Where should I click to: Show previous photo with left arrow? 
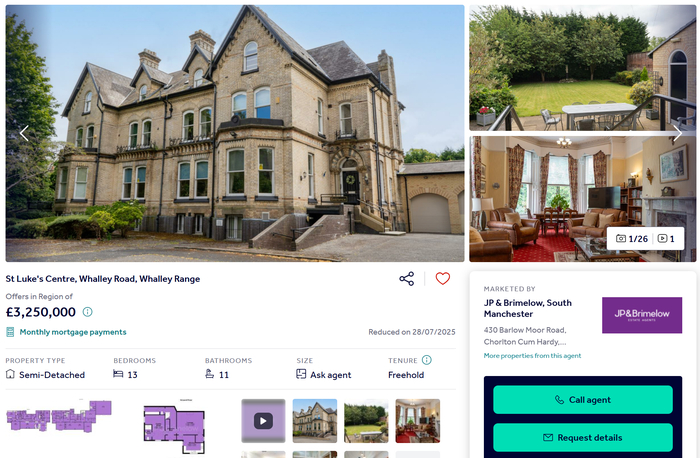[x=24, y=133]
